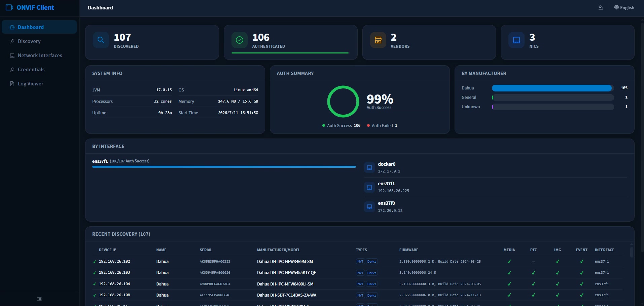This screenshot has height=306, width=644.
Task: Open the Log Viewer
Action: pos(39,83)
